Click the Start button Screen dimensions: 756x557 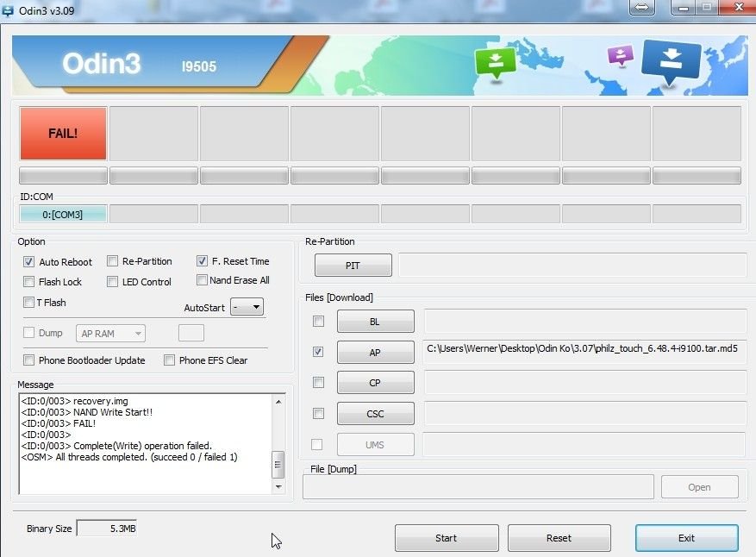(447, 538)
